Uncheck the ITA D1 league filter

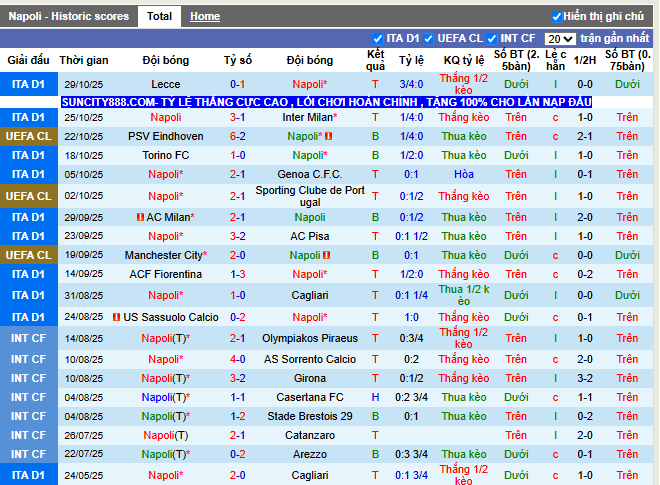(378, 39)
